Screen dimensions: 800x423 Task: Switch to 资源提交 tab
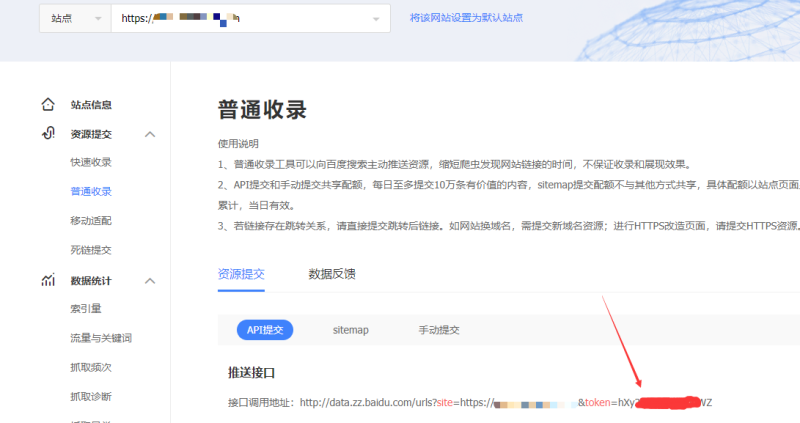point(241,274)
